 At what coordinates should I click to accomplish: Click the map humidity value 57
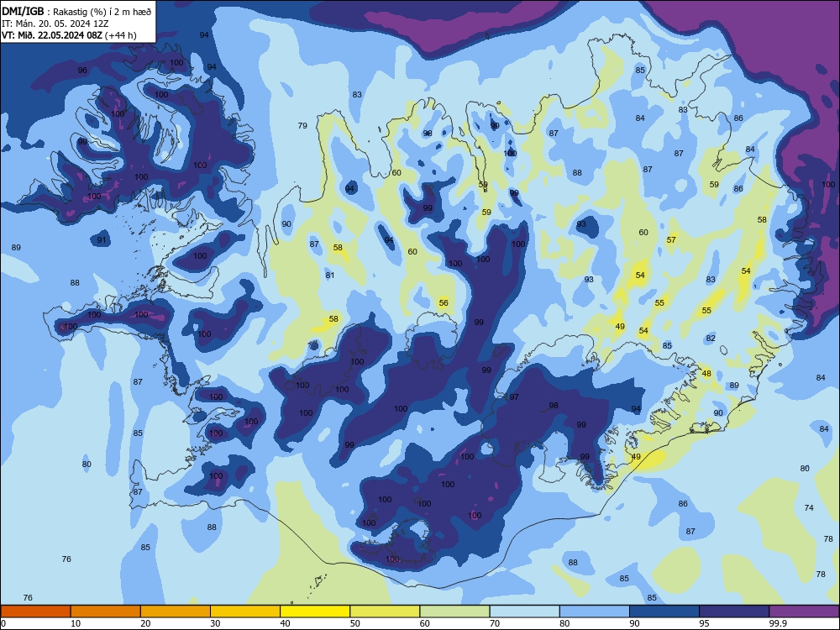coord(671,240)
